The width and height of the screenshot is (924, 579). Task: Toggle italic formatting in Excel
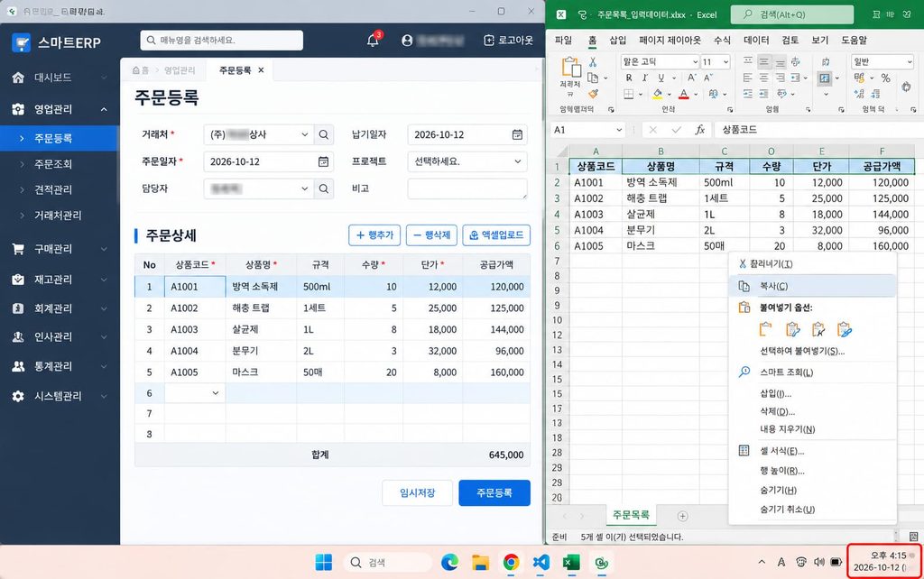click(x=644, y=78)
